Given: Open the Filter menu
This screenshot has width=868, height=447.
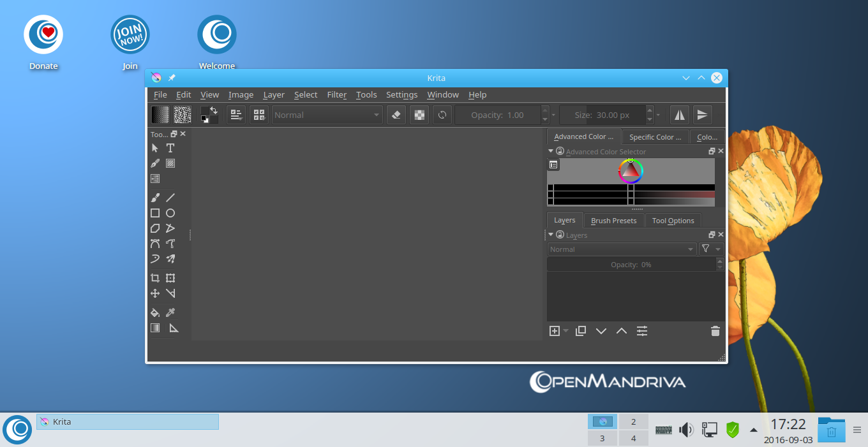Looking at the screenshot, I should pos(337,95).
